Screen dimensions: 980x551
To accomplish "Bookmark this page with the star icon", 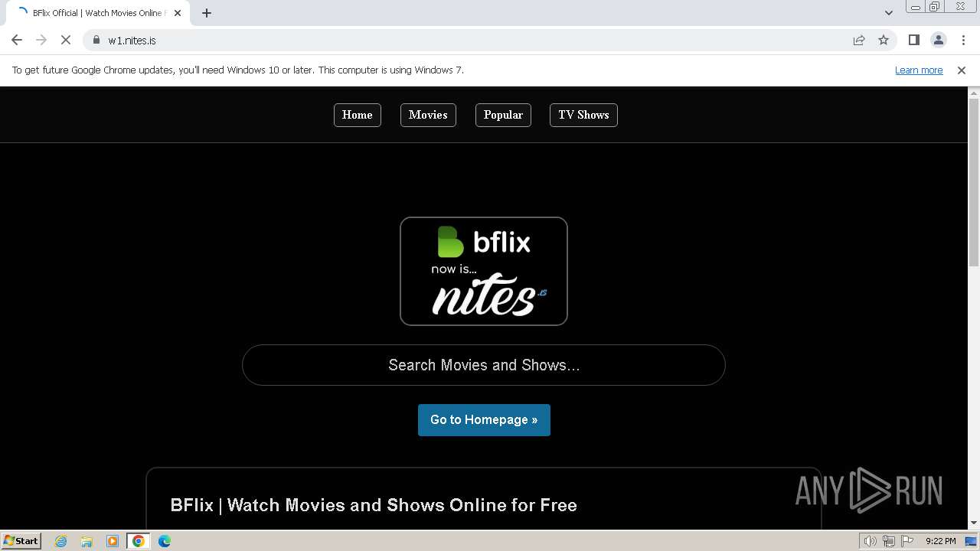I will point(884,40).
